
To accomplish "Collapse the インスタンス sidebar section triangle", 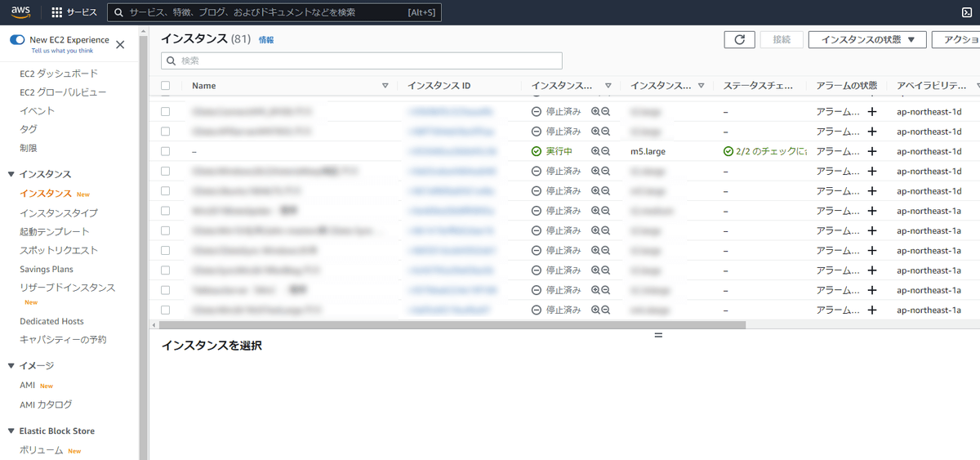I will (11, 174).
